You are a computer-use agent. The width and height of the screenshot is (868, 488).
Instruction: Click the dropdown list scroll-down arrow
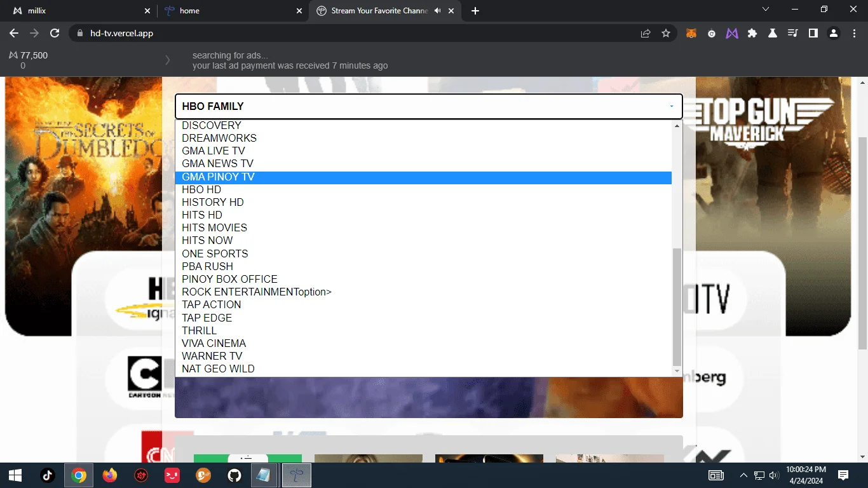click(677, 371)
